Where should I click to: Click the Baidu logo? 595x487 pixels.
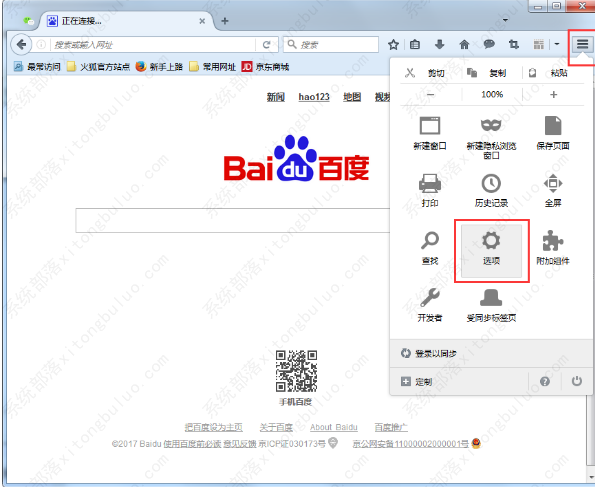click(296, 159)
